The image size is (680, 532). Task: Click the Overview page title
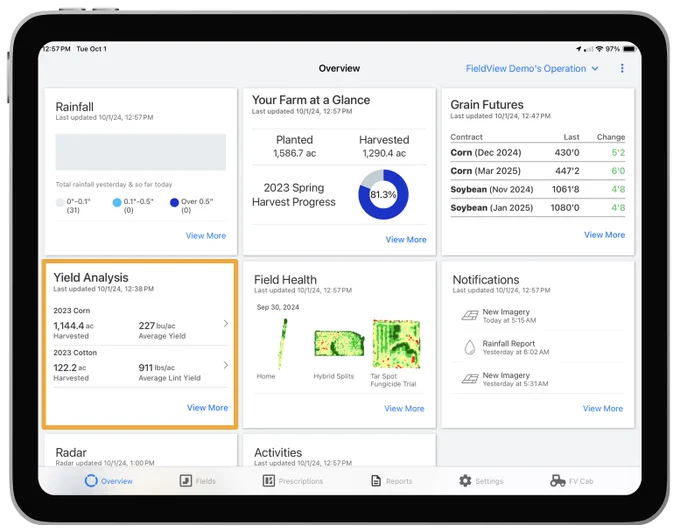coord(339,69)
